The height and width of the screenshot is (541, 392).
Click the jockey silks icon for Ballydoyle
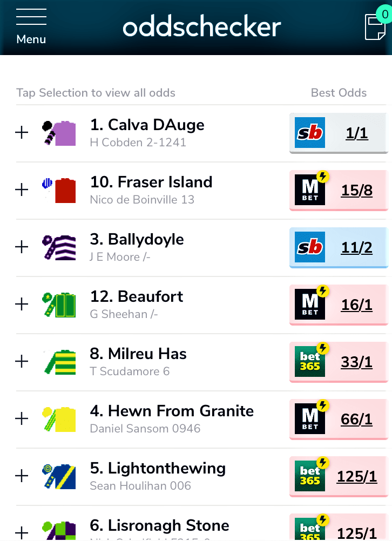pyautogui.click(x=60, y=247)
